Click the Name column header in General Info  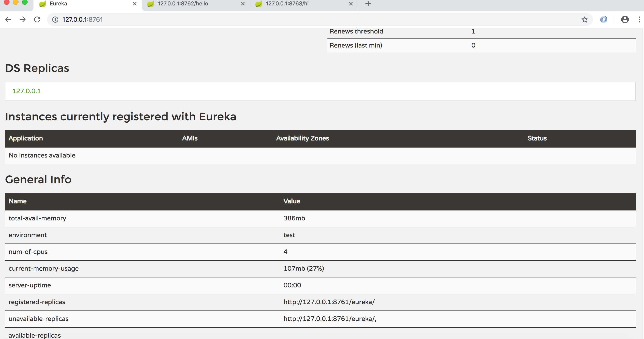pos(17,201)
